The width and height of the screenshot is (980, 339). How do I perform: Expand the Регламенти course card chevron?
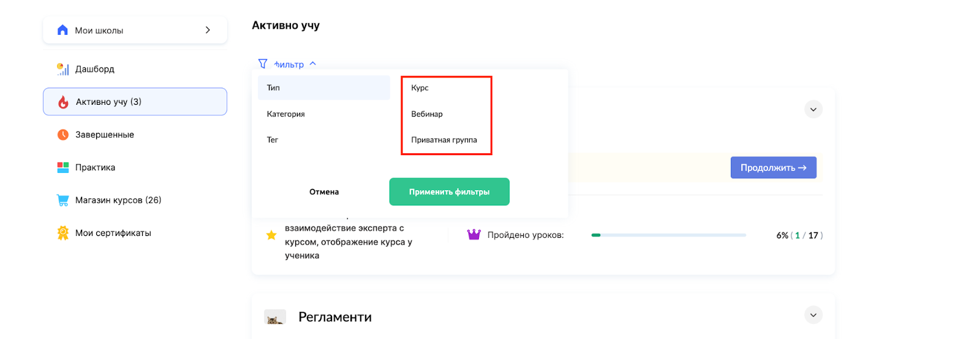[813, 315]
